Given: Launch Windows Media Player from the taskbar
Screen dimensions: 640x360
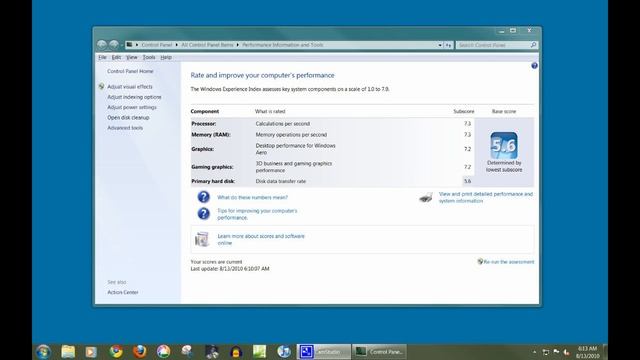Looking at the screenshot, I should pos(91,351).
